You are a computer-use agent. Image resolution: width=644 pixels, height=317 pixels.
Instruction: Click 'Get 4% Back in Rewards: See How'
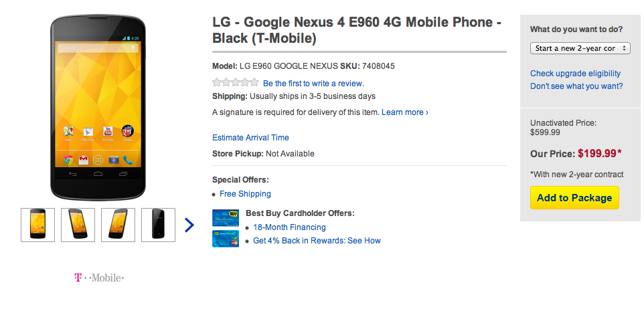[x=317, y=241]
